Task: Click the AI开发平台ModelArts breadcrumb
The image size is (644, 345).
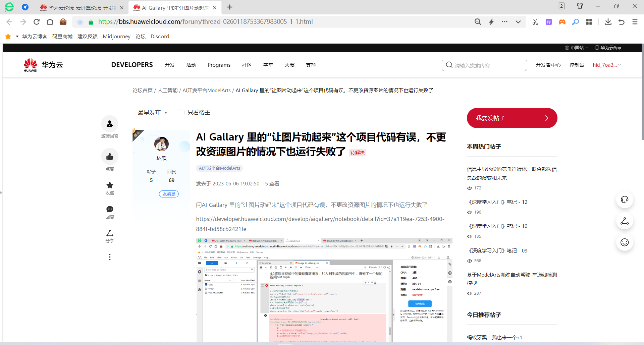Action: [207, 91]
